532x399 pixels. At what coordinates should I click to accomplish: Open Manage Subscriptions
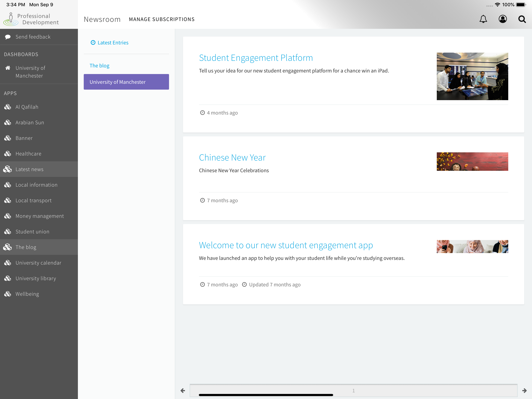pos(162,19)
